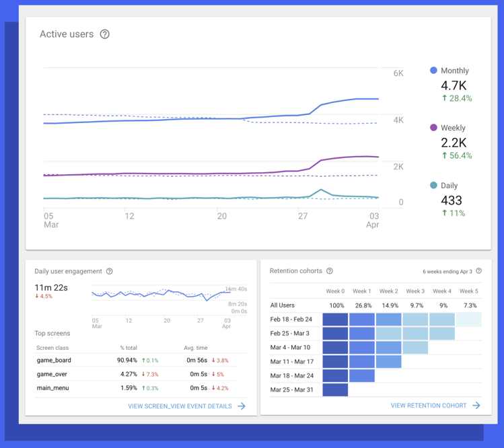Image resolution: width=504 pixels, height=448 pixels.
Task: Click the Week 0 column header
Action: click(335, 291)
